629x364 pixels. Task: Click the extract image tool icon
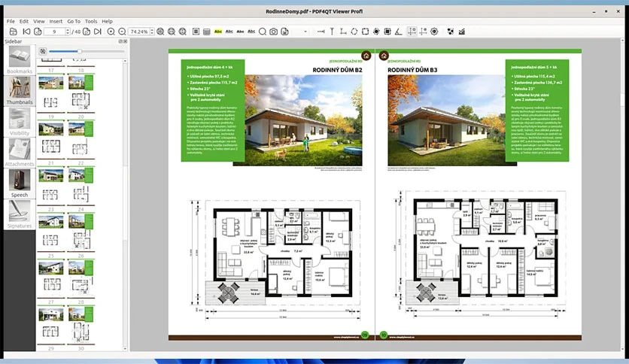point(285,32)
